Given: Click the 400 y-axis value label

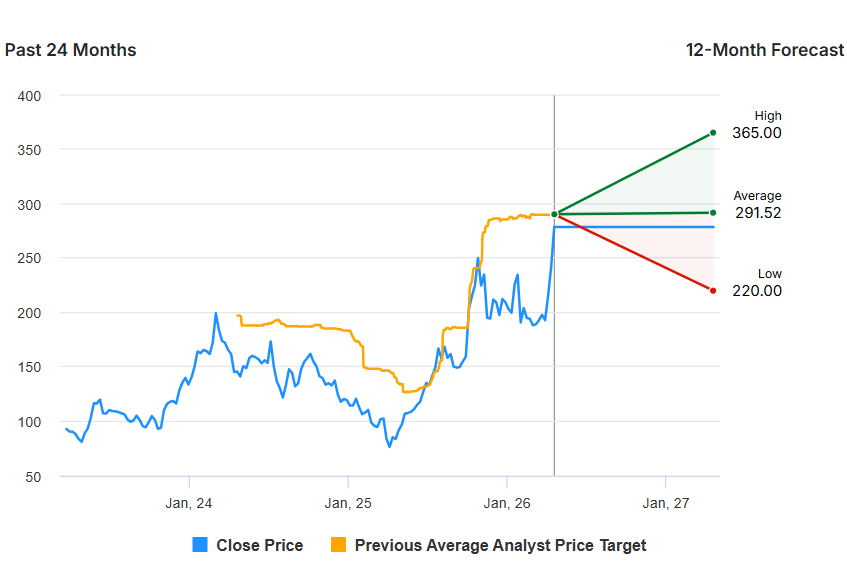Looking at the screenshot, I should (29, 96).
